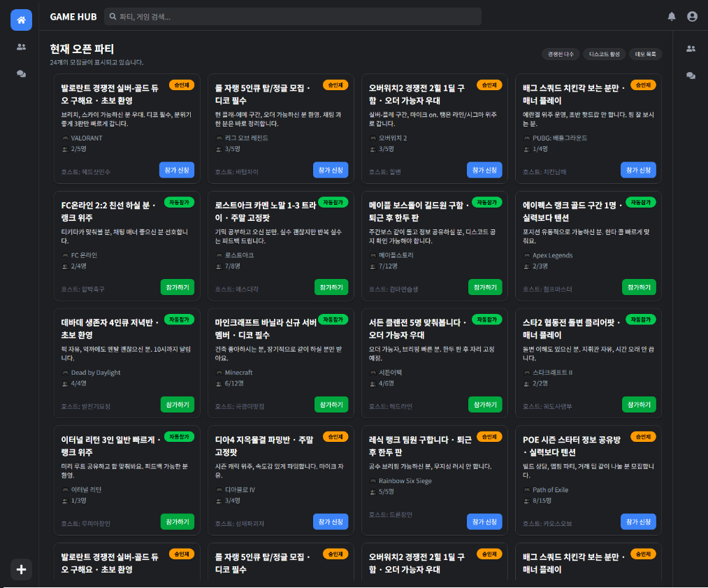Viewport: 708px width, 588px height.
Task: Click the gamepad icon next to PUBG: 배틀그라운드
Action: 527,138
